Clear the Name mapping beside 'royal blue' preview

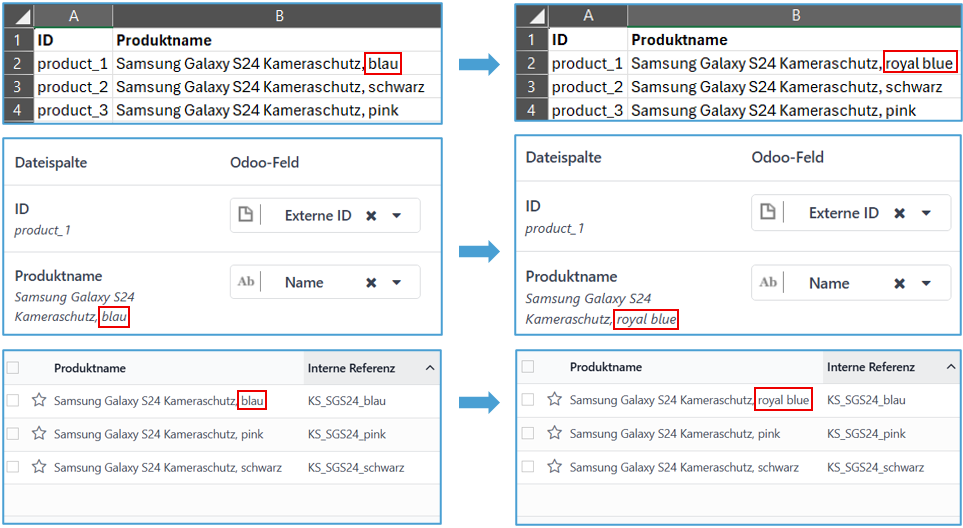point(899,283)
